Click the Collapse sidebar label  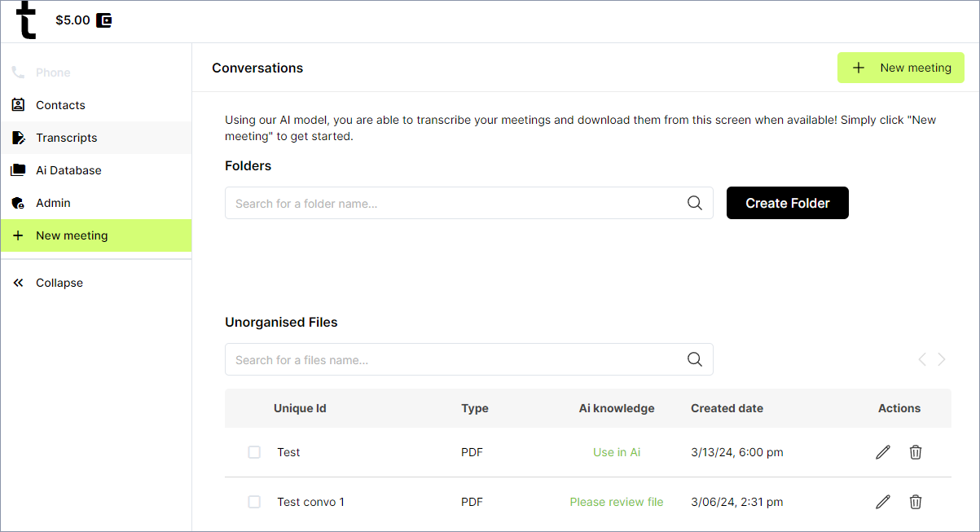[59, 283]
